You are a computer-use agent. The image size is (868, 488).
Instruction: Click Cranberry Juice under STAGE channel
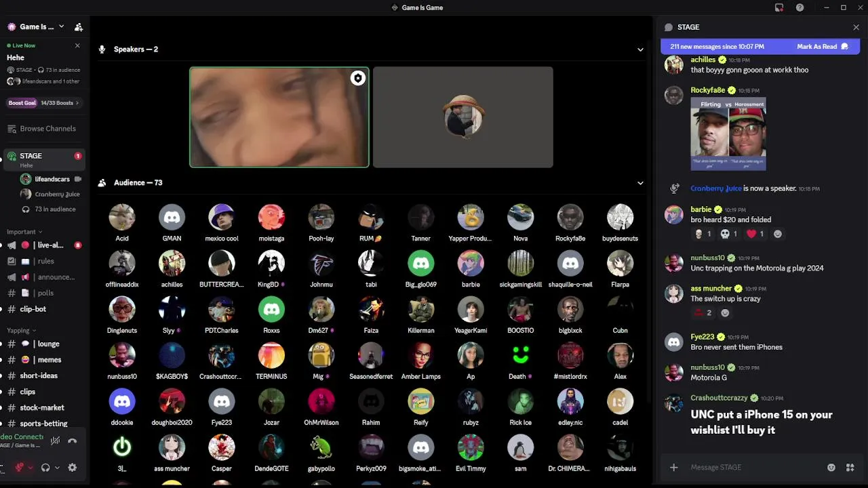[x=52, y=195]
